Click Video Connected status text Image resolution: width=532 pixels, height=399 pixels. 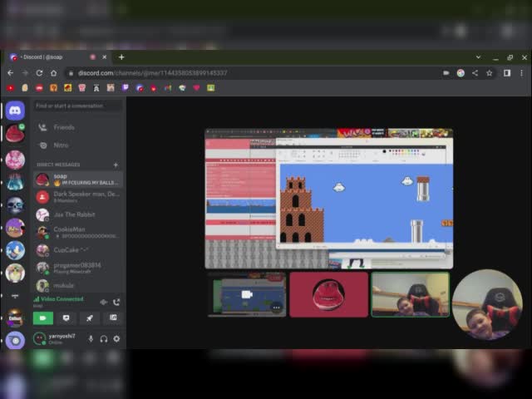62,299
